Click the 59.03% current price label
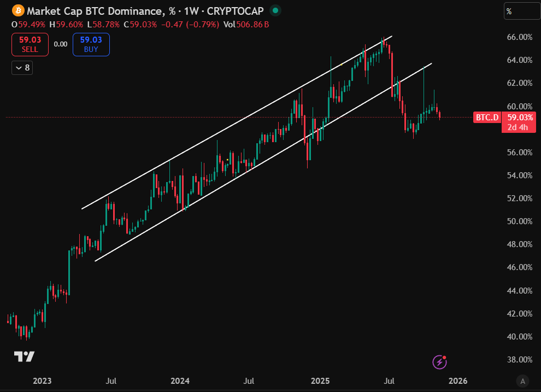Image resolution: width=541 pixels, height=392 pixels. pos(519,118)
